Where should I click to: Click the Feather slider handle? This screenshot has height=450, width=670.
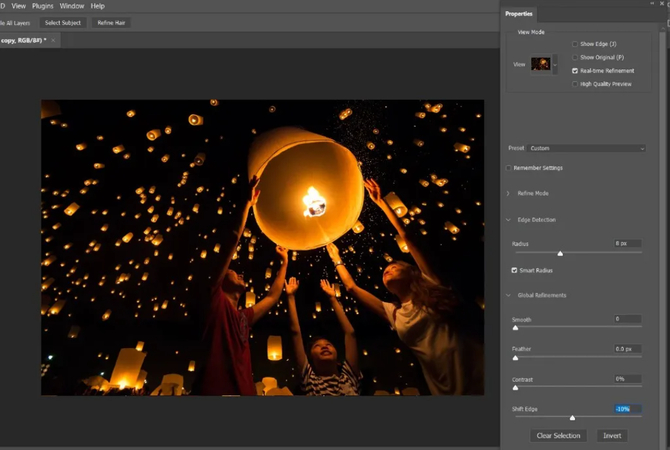click(x=515, y=358)
